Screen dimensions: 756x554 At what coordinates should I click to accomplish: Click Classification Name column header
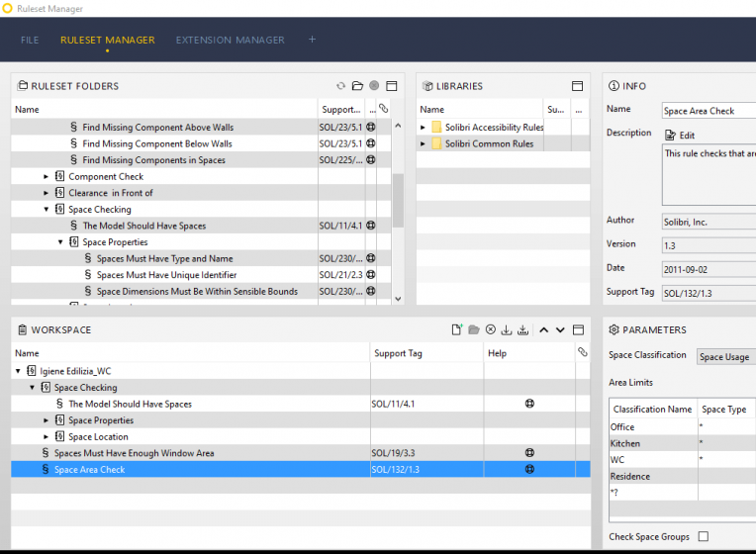tap(653, 409)
